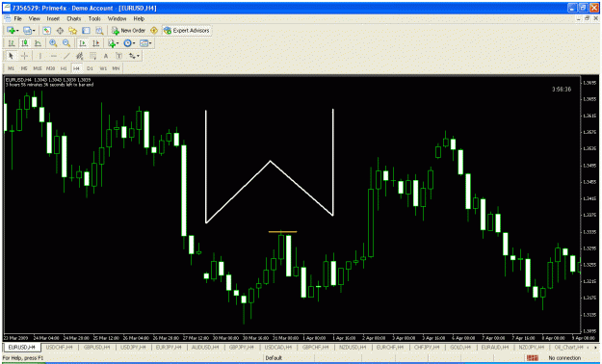The width and height of the screenshot is (602, 364).
Task: Expand the Arrows tool dropdown arrow
Action: [x=138, y=56]
